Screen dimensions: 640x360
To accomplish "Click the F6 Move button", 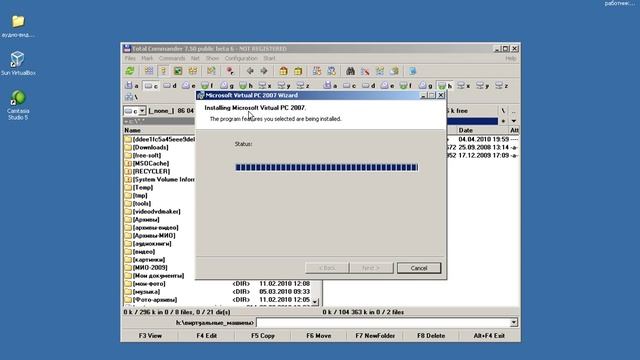I will pyautogui.click(x=319, y=336).
